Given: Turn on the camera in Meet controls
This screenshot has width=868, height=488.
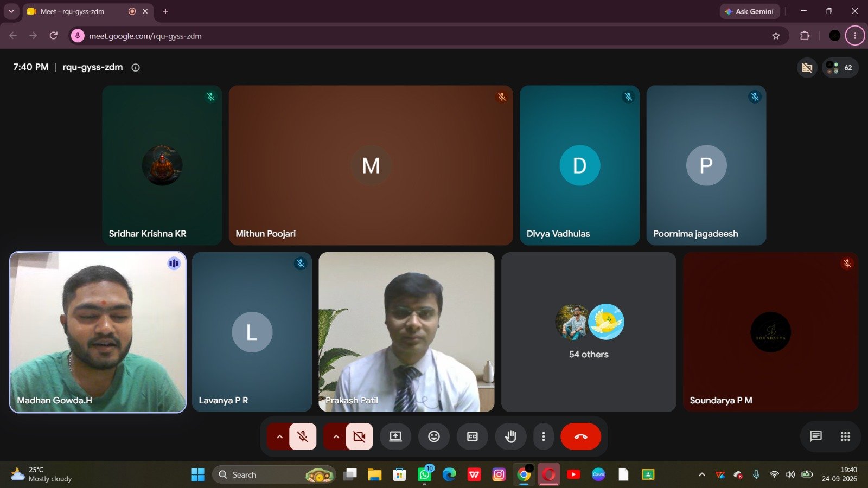Looking at the screenshot, I should [x=359, y=436].
